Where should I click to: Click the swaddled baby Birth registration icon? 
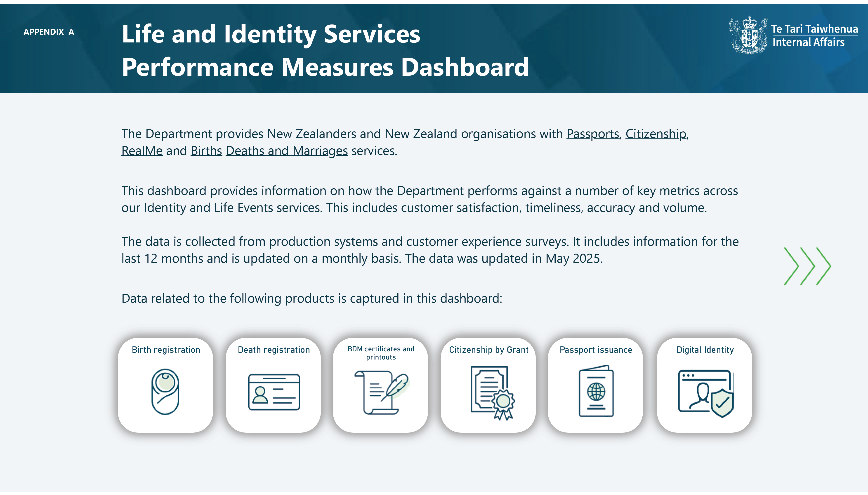click(165, 392)
